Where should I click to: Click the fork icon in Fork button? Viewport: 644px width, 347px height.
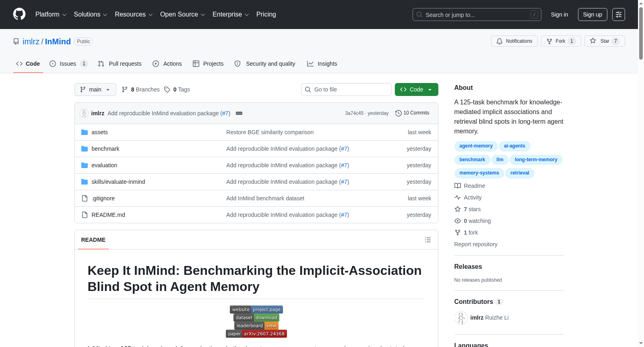[x=549, y=41]
